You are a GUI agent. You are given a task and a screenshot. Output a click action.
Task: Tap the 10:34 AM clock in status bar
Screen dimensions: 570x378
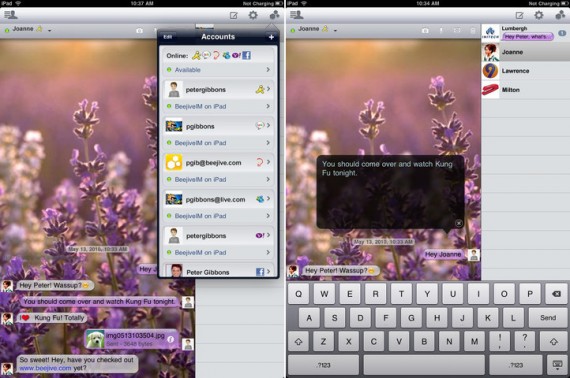point(428,3)
